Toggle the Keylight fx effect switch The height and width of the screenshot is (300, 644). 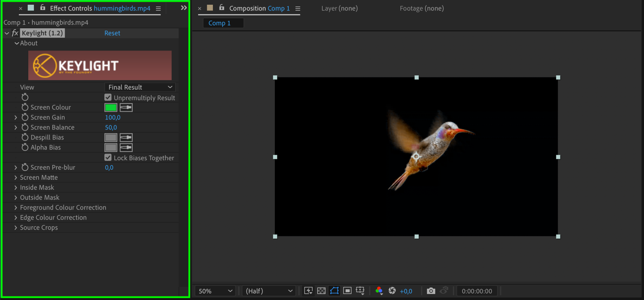pyautogui.click(x=15, y=33)
